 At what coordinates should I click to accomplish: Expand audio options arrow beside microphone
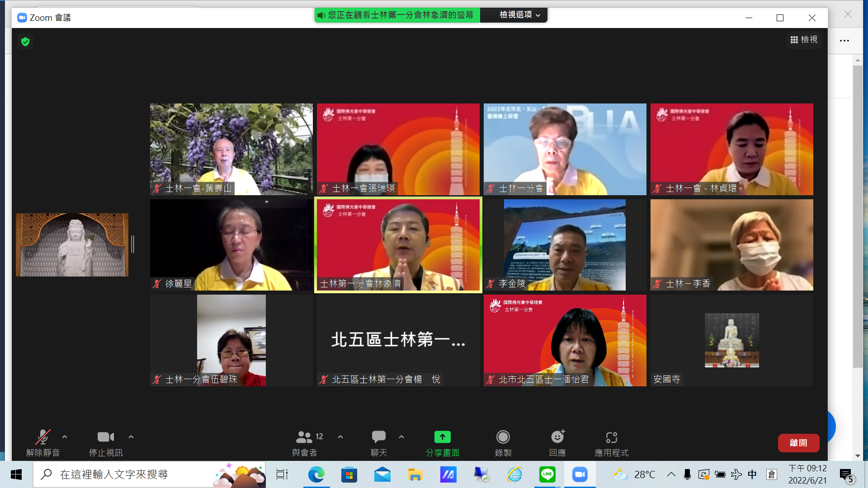click(65, 437)
